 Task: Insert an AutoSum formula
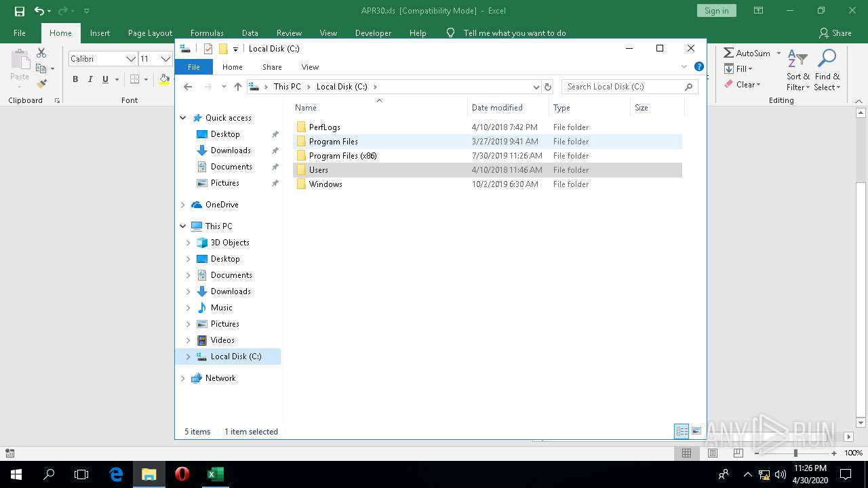pyautogui.click(x=747, y=53)
